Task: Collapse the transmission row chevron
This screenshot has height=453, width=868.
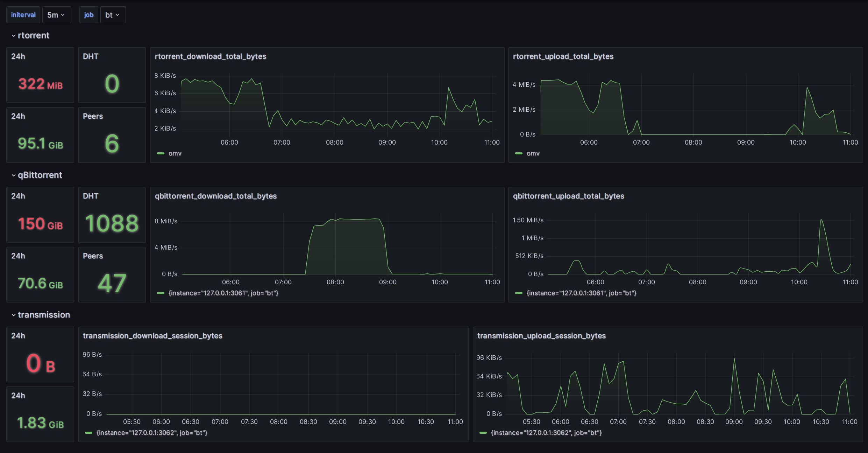Action: (x=14, y=315)
